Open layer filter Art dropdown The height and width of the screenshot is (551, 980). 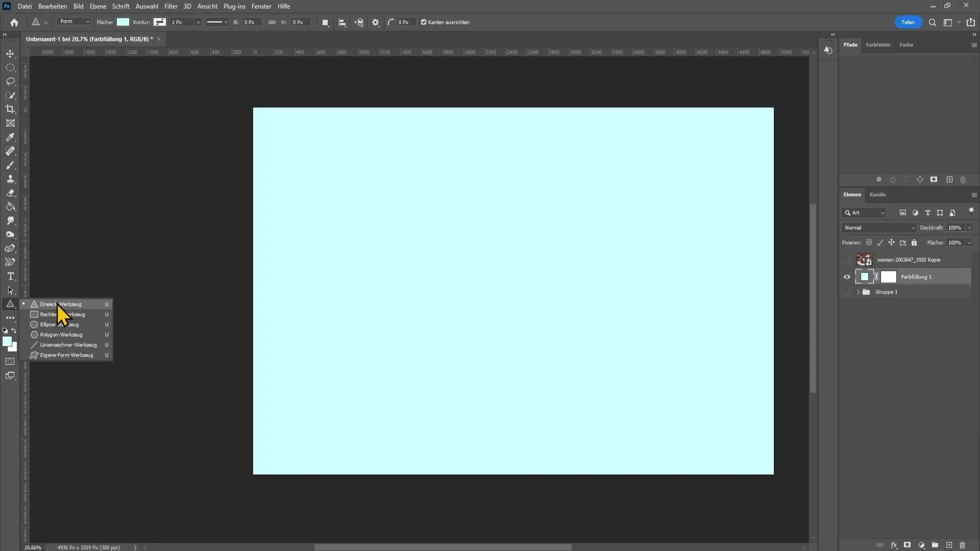point(864,213)
